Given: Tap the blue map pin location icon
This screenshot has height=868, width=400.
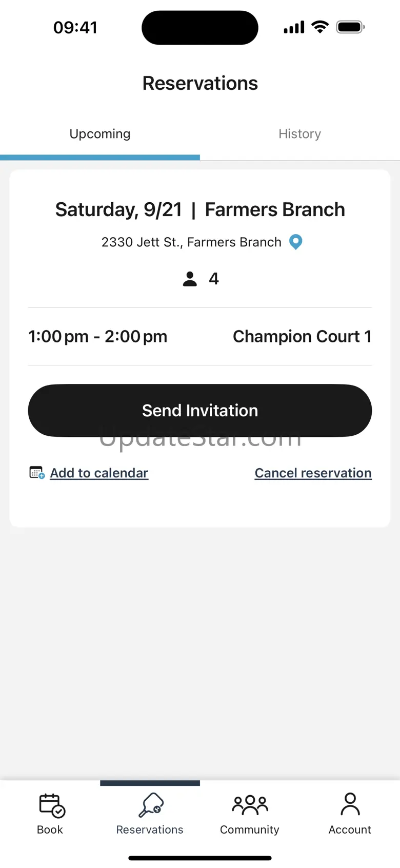Looking at the screenshot, I should coord(296,242).
